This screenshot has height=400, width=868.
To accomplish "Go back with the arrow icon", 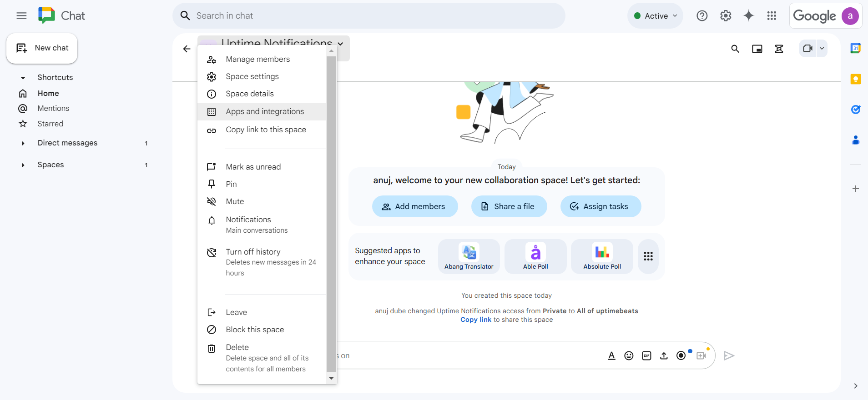I will (x=187, y=49).
